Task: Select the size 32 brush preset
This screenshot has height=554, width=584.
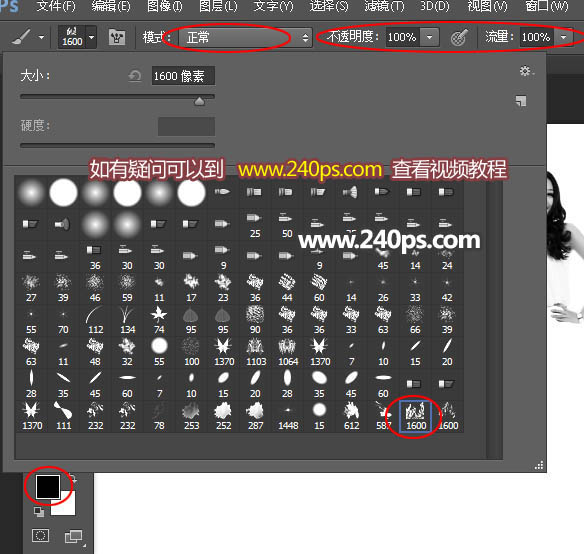Action: pos(127,353)
